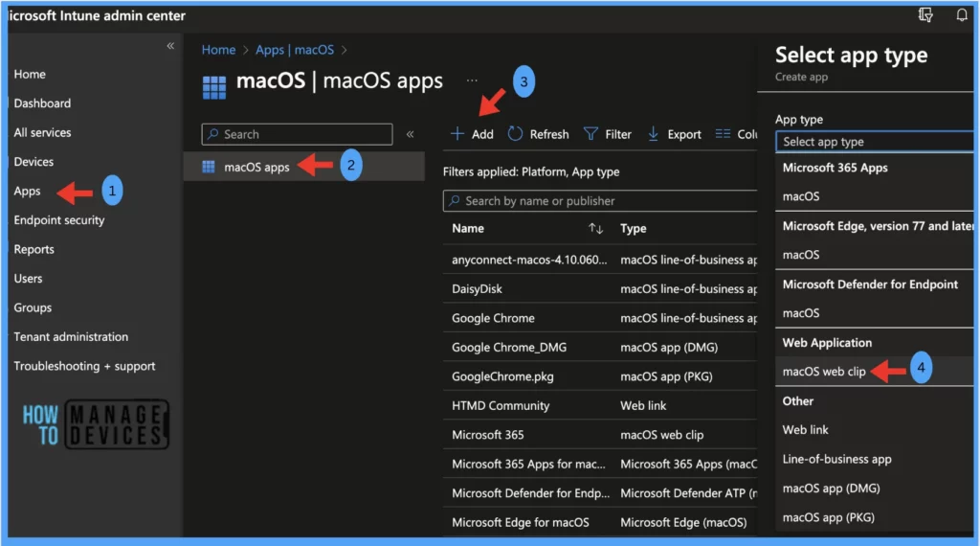The image size is (980, 546).
Task: Open Groups in the sidebar
Action: pos(33,307)
